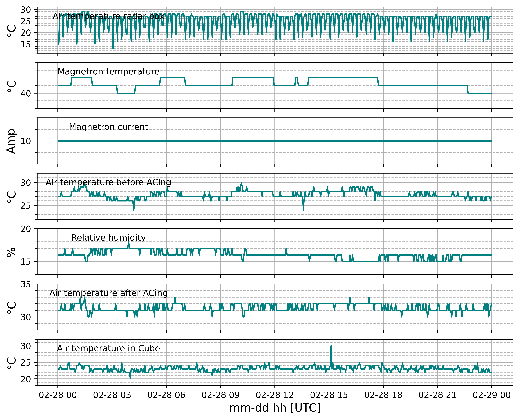Click the "02-28 06" x-axis tick label
519x420 pixels.
click(x=166, y=395)
